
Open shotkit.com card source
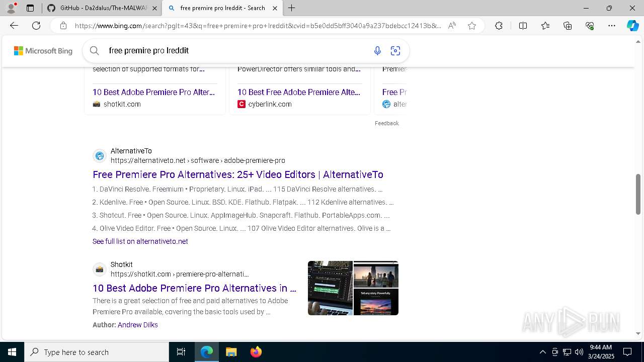117,104
